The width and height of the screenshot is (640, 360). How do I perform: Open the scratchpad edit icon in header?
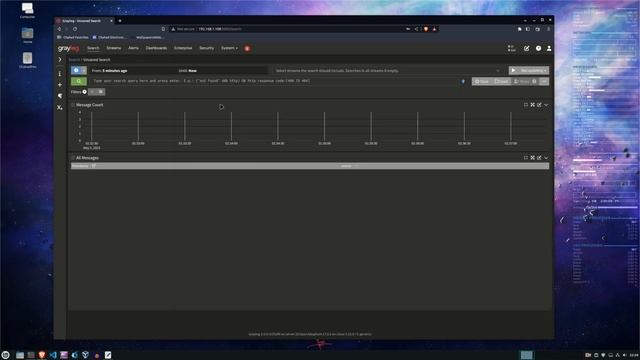click(527, 49)
